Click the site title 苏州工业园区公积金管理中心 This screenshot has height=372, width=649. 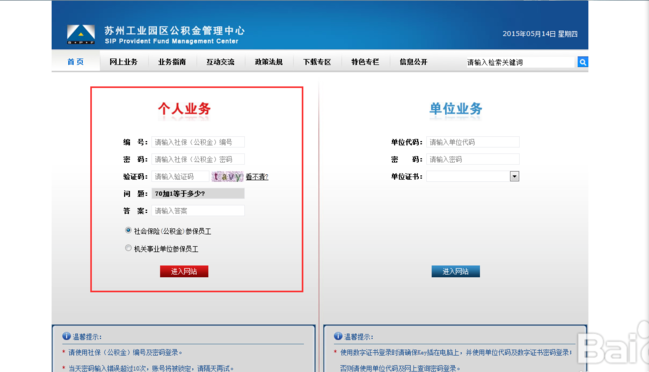(174, 31)
